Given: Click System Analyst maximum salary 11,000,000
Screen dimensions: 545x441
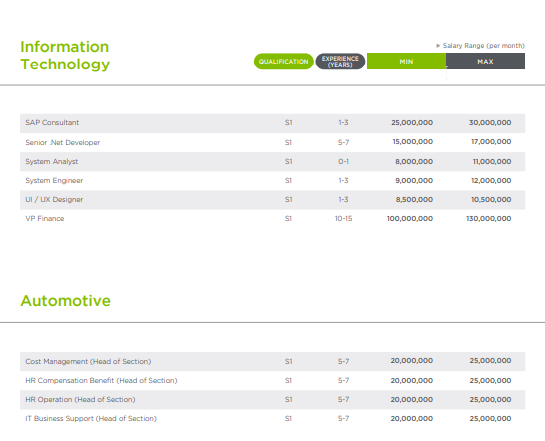Looking at the screenshot, I should (x=492, y=162).
